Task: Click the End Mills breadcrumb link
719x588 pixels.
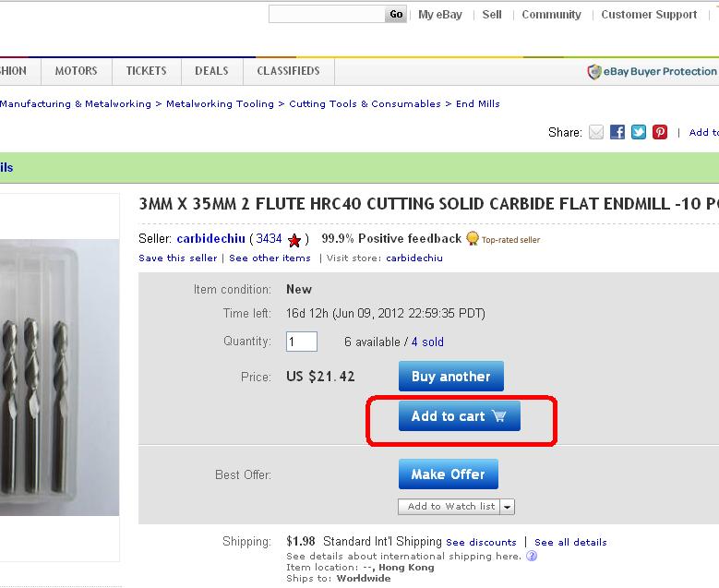Action: coord(478,104)
